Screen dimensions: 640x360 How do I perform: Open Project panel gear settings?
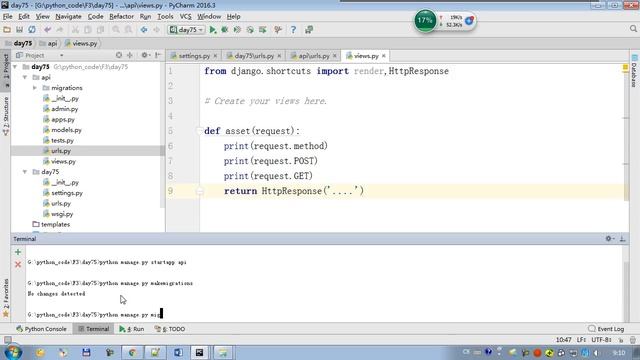[x=144, y=55]
